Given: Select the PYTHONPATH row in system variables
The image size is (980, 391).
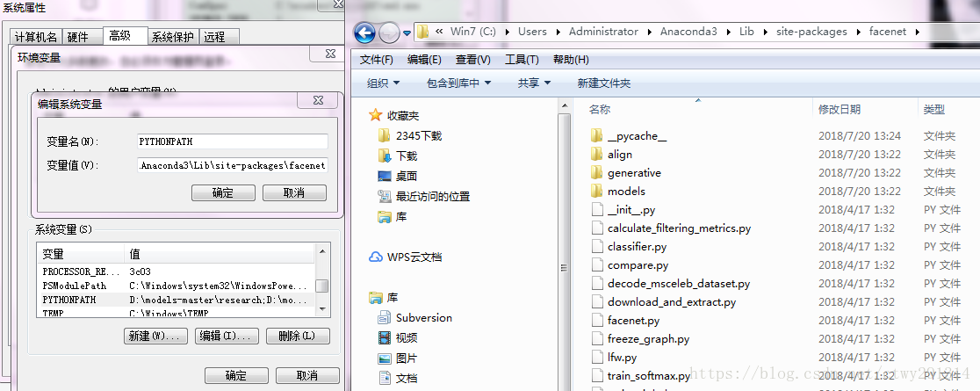Looking at the screenshot, I should [x=176, y=300].
